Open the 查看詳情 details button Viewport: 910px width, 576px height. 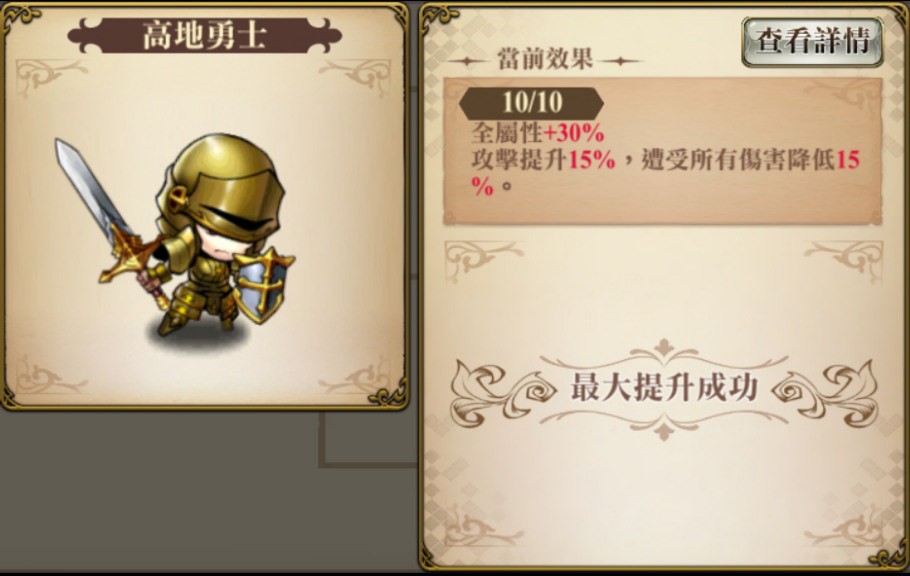click(x=812, y=41)
